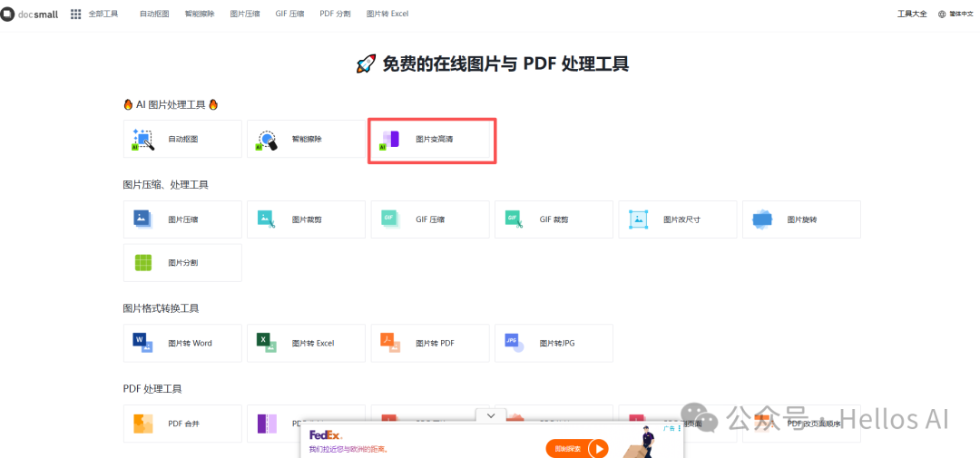The width and height of the screenshot is (980, 458).
Task: Open 智能擦除 from the top navigation bar
Action: (x=200, y=14)
